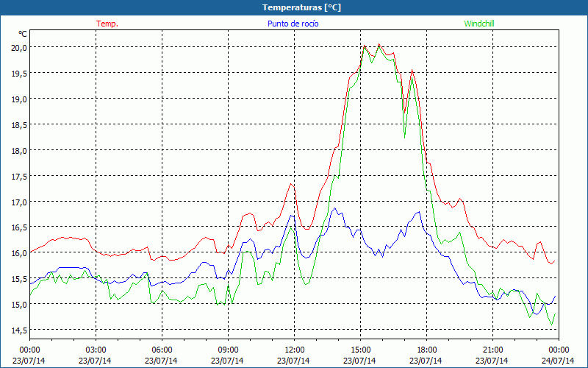Click the "14,5" y-axis value
Viewport: 588px width, 368px height.
(20, 330)
